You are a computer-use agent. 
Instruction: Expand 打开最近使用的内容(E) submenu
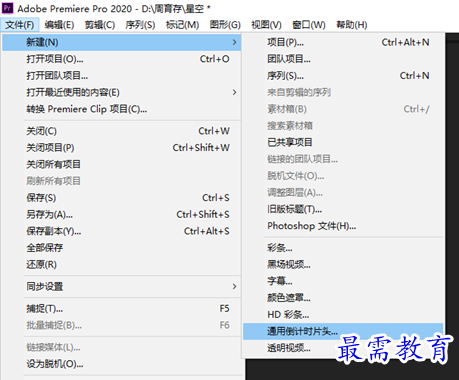(x=121, y=92)
